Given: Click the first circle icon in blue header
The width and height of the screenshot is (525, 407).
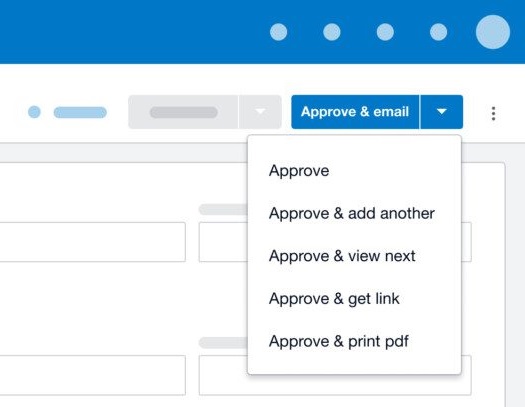Looking at the screenshot, I should click(279, 32).
